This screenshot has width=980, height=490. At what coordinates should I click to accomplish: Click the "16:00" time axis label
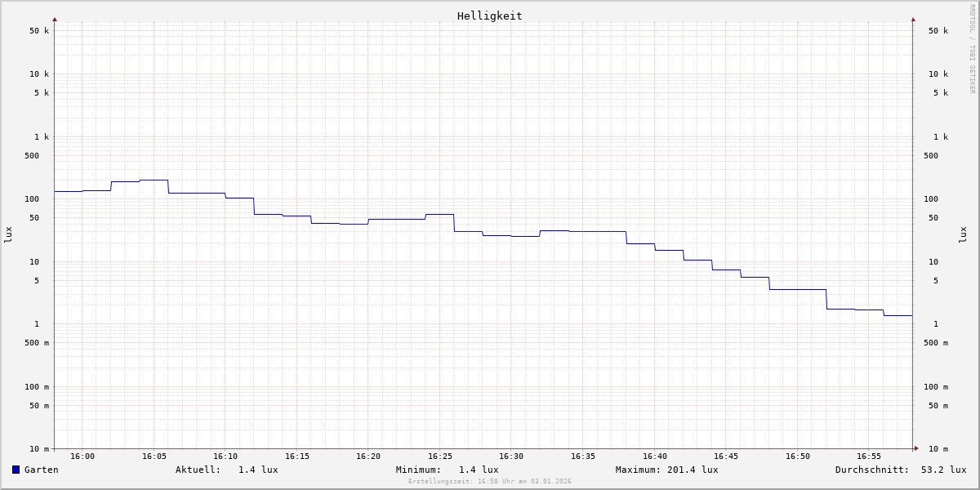pos(82,457)
